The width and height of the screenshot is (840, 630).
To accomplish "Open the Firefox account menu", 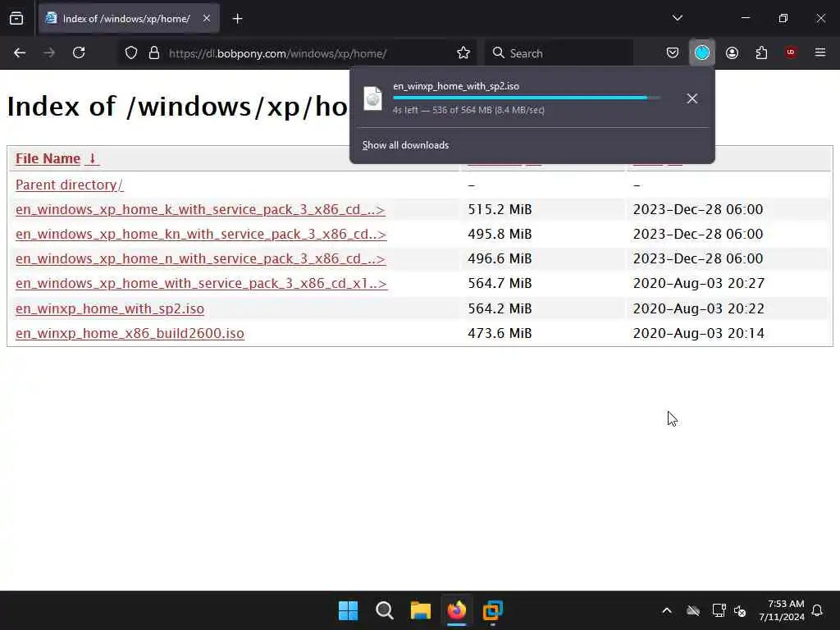I will pyautogui.click(x=732, y=53).
